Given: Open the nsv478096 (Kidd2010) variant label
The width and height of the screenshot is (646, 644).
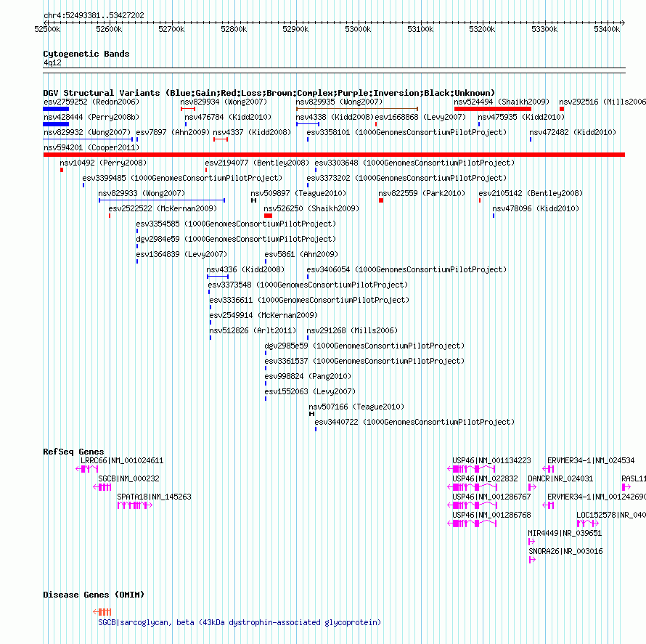Looking at the screenshot, I should pyautogui.click(x=536, y=208).
